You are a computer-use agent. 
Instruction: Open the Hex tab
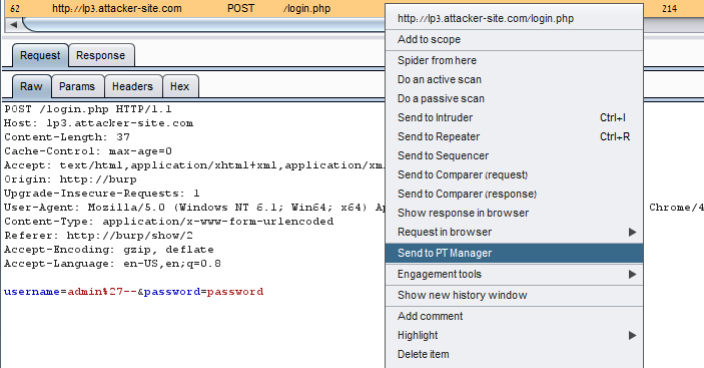(180, 86)
